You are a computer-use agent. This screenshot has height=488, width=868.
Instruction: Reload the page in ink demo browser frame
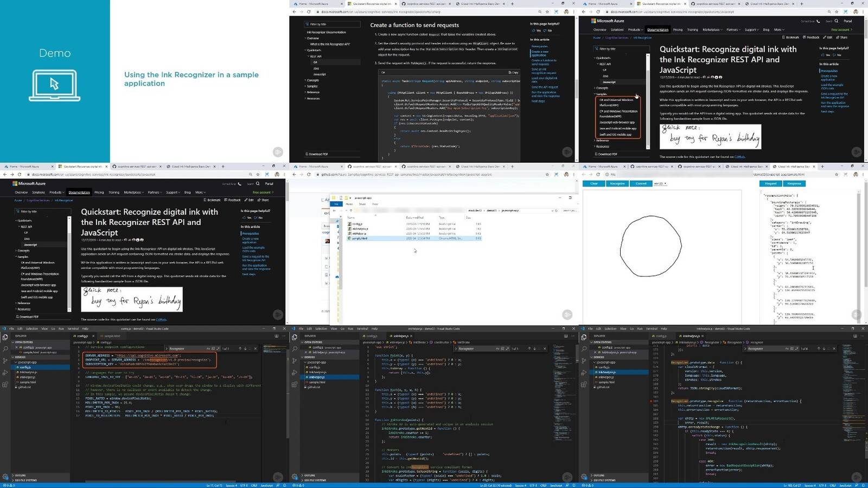click(598, 174)
